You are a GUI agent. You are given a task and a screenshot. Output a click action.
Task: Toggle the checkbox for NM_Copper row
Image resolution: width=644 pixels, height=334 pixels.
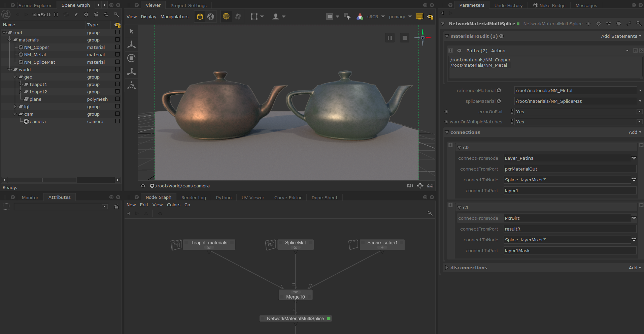pyautogui.click(x=117, y=47)
